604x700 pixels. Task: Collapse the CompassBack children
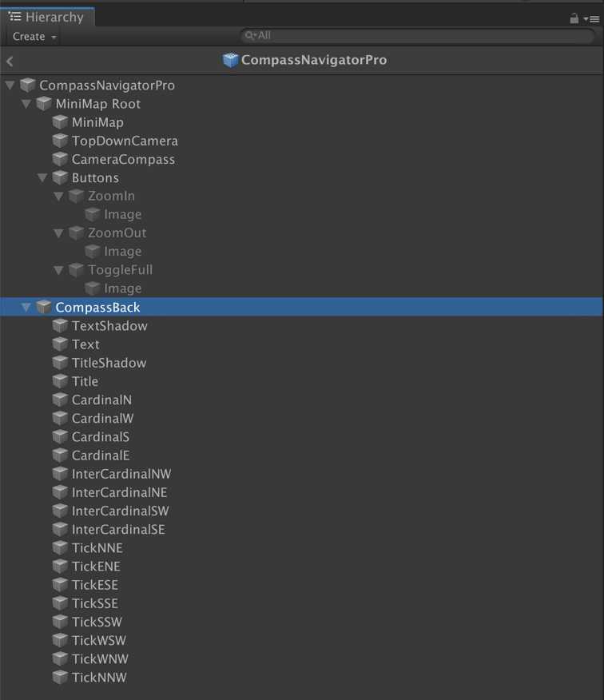click(x=26, y=308)
